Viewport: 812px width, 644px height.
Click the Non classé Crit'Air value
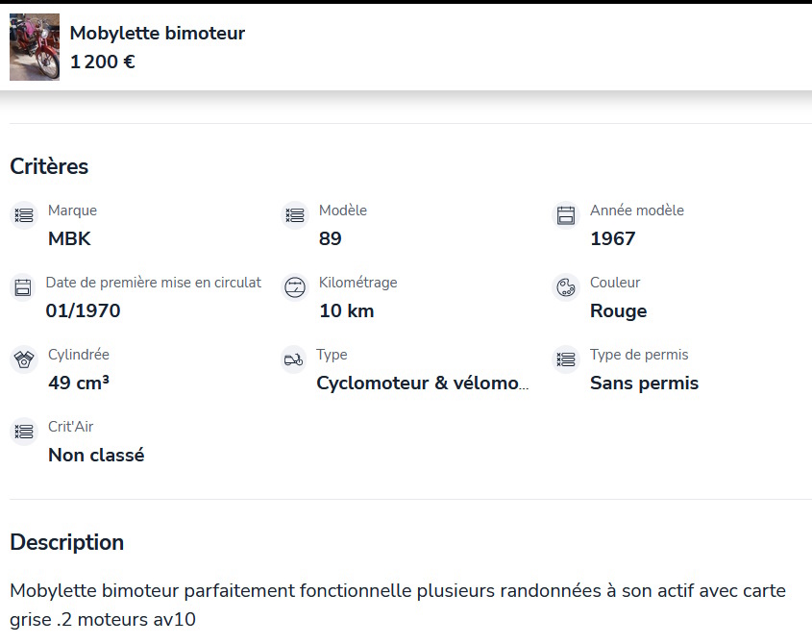[96, 456]
